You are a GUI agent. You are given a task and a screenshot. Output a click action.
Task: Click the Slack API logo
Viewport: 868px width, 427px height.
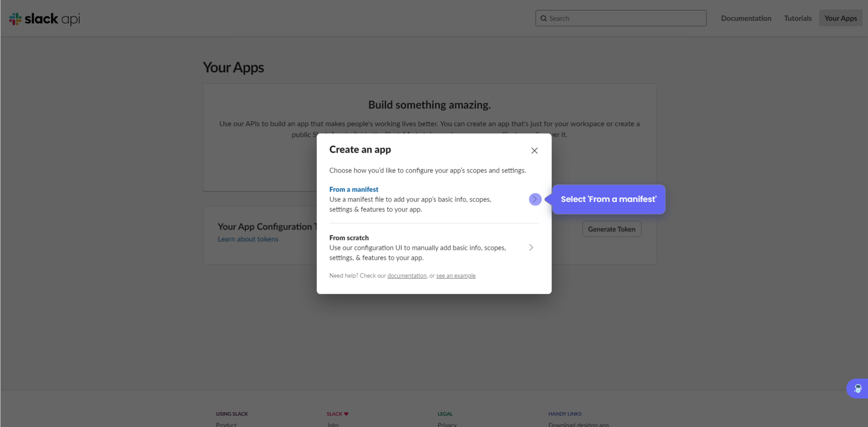tap(44, 19)
